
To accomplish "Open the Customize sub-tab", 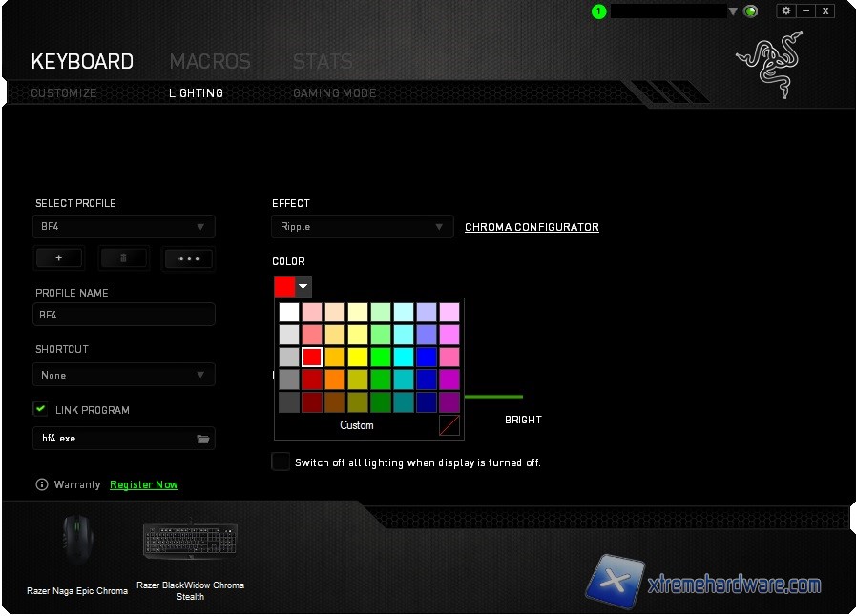I will click(x=64, y=93).
